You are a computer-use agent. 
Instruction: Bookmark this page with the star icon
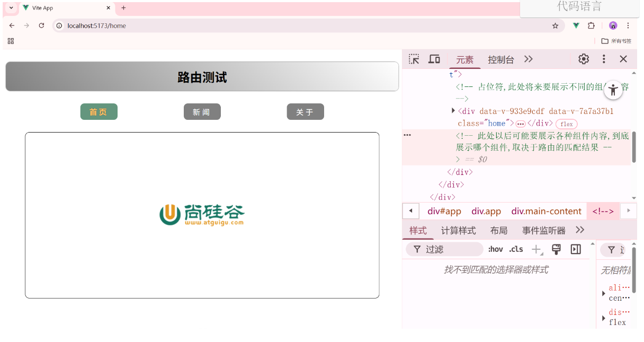555,25
